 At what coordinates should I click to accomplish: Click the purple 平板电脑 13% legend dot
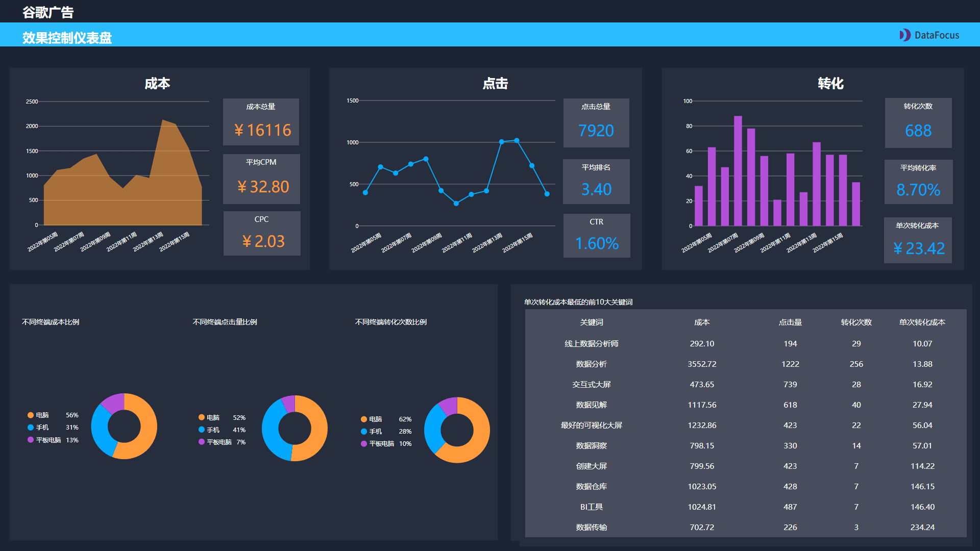31,439
